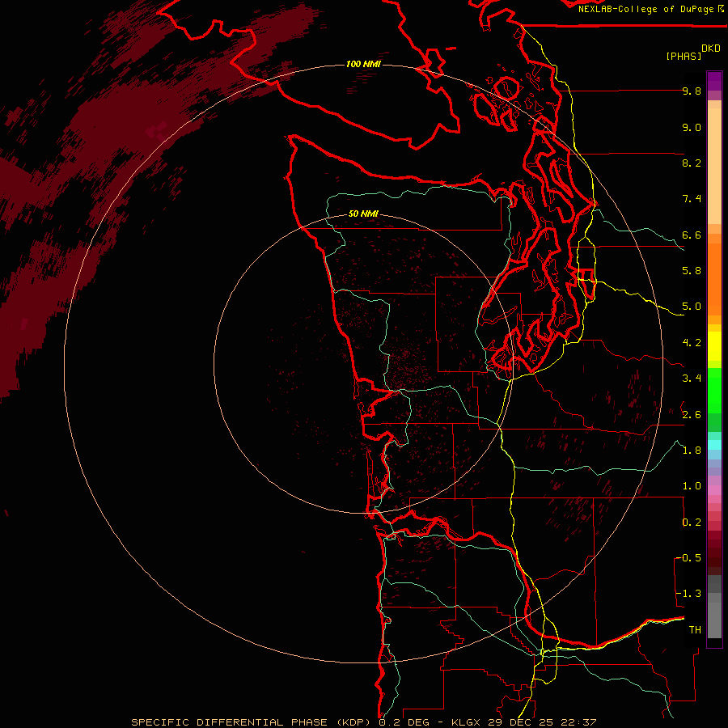Click the yellow colorbar segment near 4.2
This screenshot has width=728, height=728.
click(x=714, y=346)
